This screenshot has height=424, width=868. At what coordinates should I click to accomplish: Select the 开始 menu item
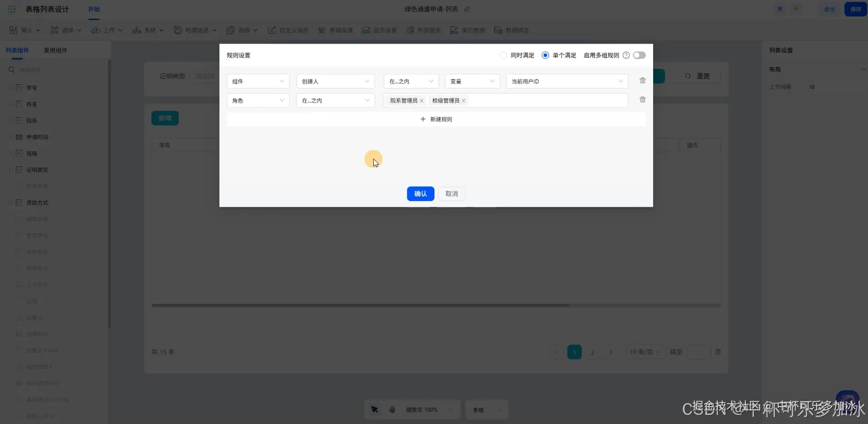94,9
